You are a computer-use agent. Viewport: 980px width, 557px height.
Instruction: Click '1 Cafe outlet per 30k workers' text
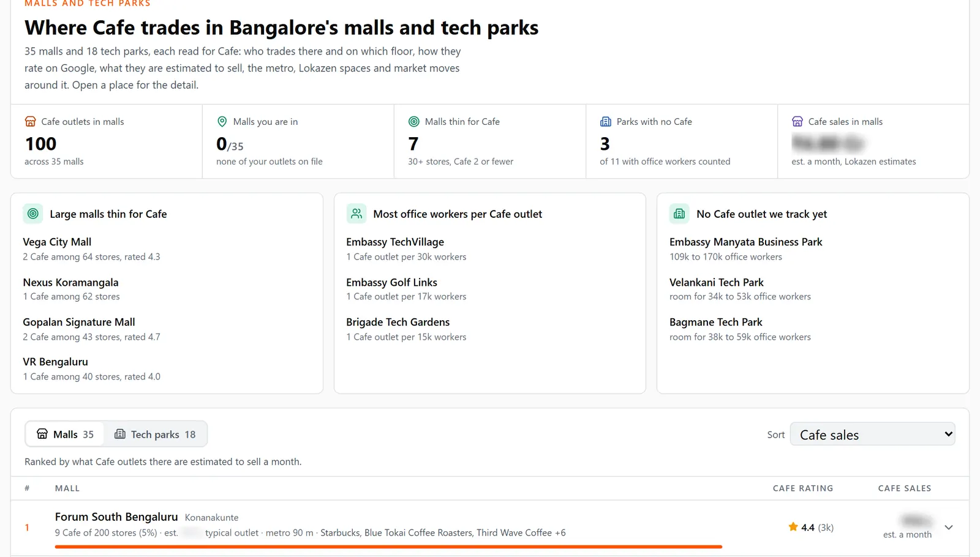click(x=406, y=257)
